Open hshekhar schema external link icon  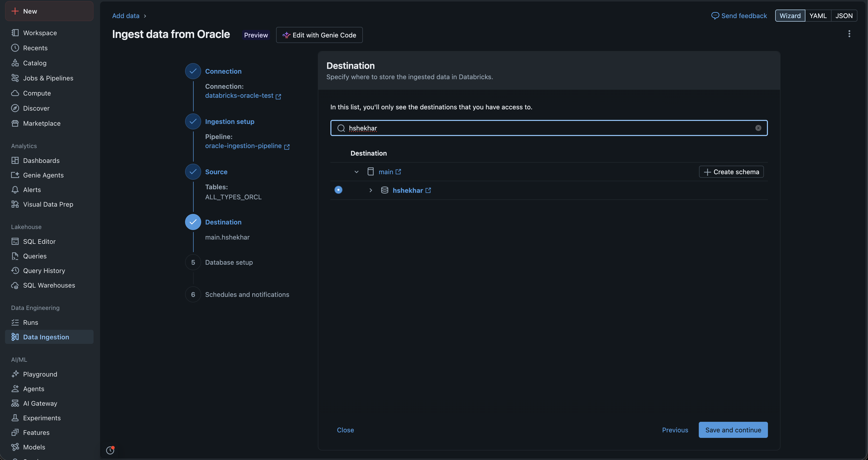[x=428, y=190]
